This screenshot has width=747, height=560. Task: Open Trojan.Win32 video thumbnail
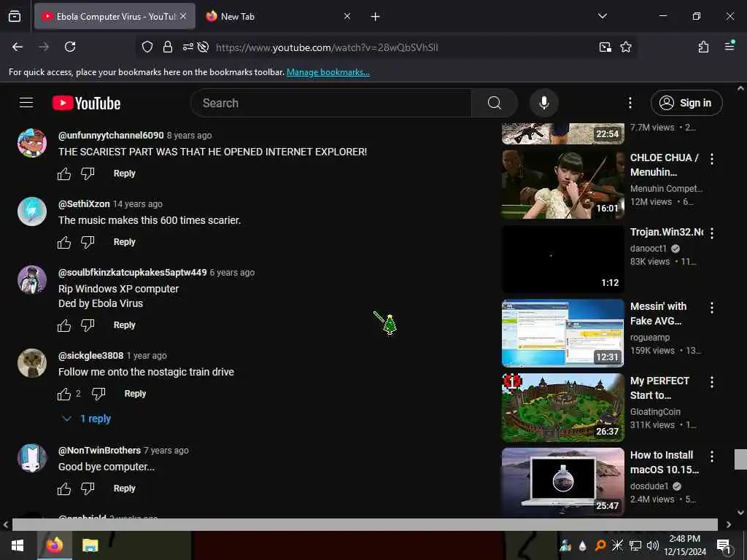pos(562,259)
